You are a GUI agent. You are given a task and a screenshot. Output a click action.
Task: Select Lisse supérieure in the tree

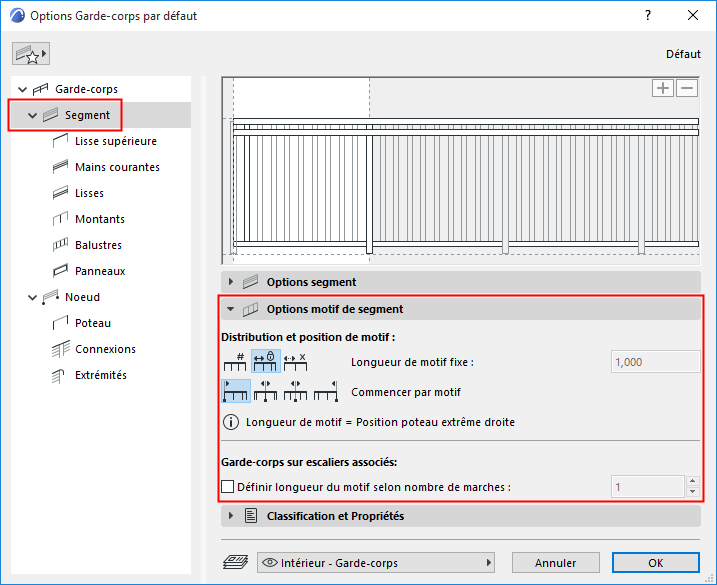(115, 141)
